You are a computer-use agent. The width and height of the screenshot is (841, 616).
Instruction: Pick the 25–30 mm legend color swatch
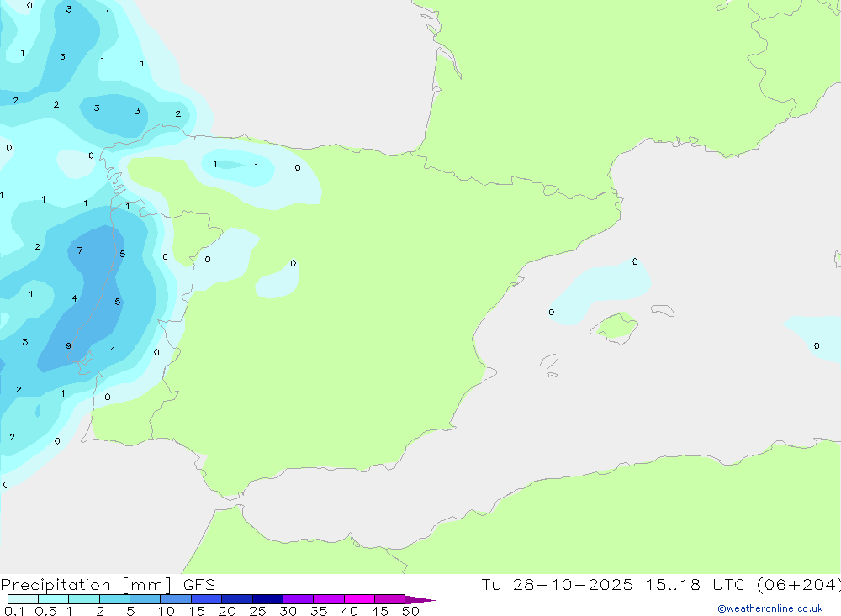pyautogui.click(x=267, y=599)
